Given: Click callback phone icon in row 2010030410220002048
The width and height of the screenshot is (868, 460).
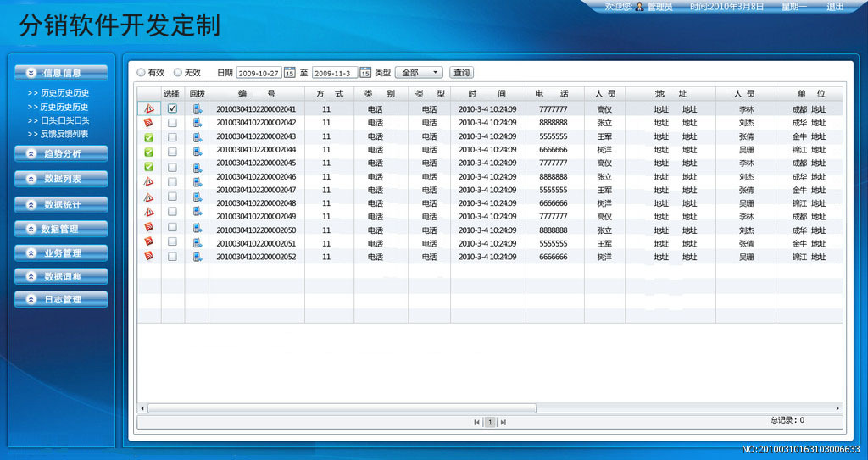Looking at the screenshot, I should point(197,212).
